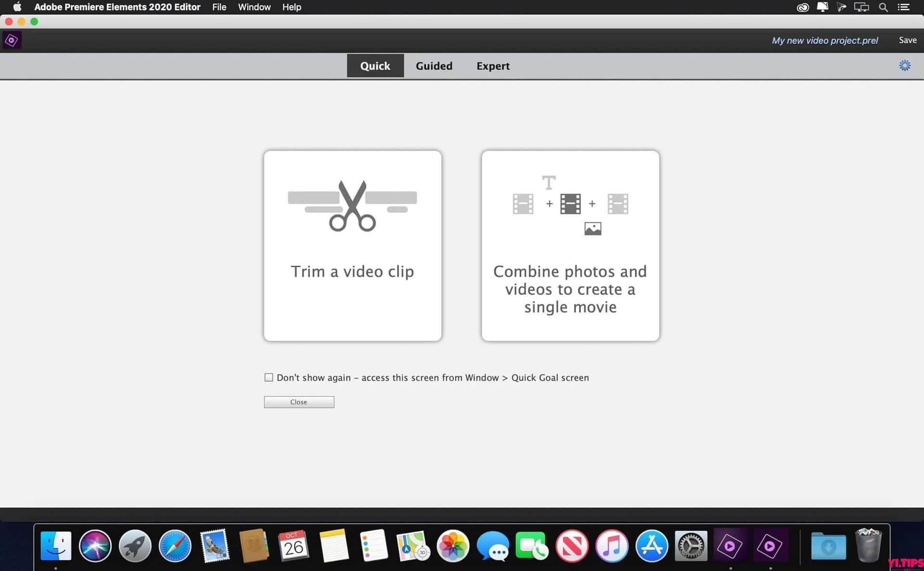Open the settings gear icon on the right

(x=904, y=65)
